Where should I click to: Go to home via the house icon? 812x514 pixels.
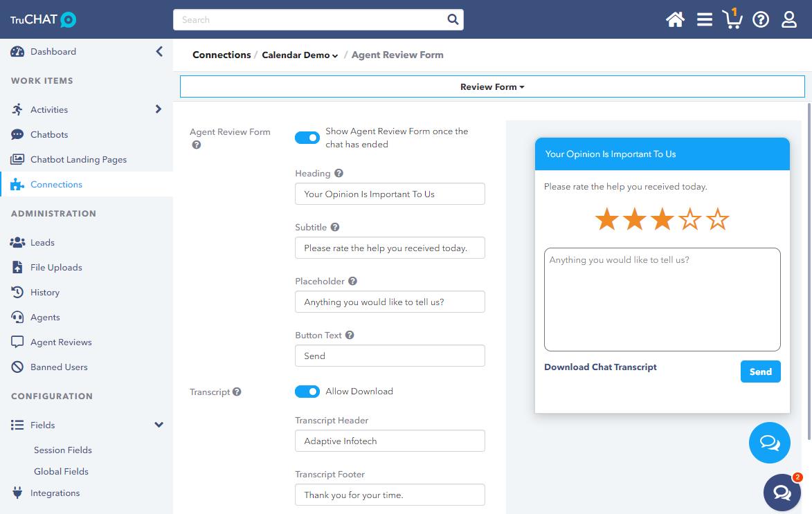coord(675,19)
